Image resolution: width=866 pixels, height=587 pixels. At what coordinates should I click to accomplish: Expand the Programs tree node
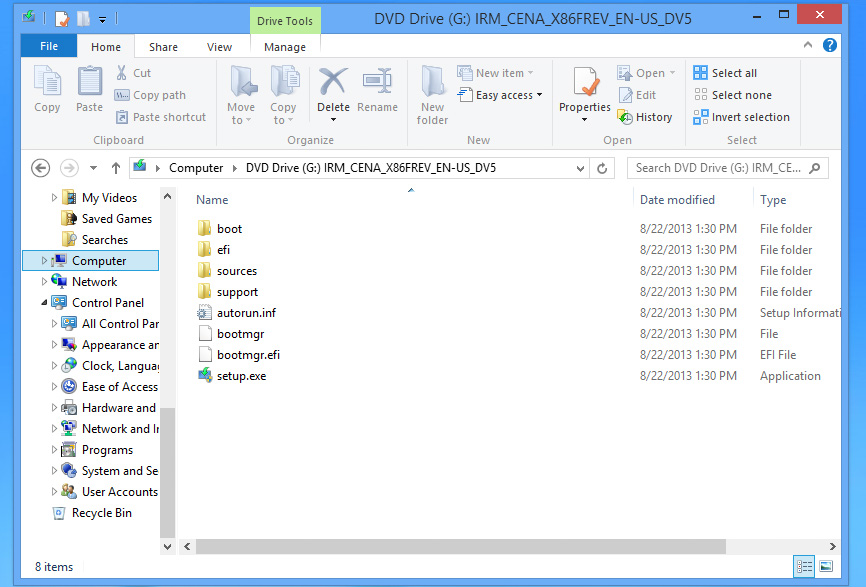pos(54,450)
